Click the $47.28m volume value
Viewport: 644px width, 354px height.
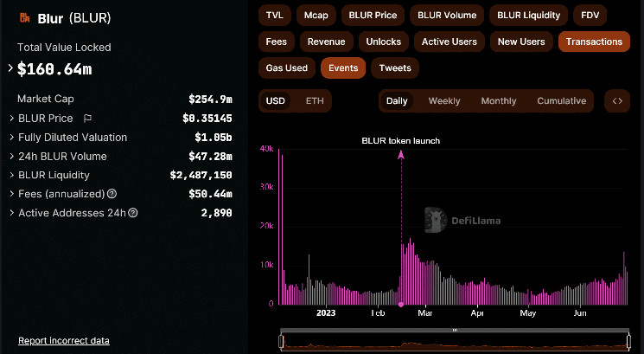point(210,157)
